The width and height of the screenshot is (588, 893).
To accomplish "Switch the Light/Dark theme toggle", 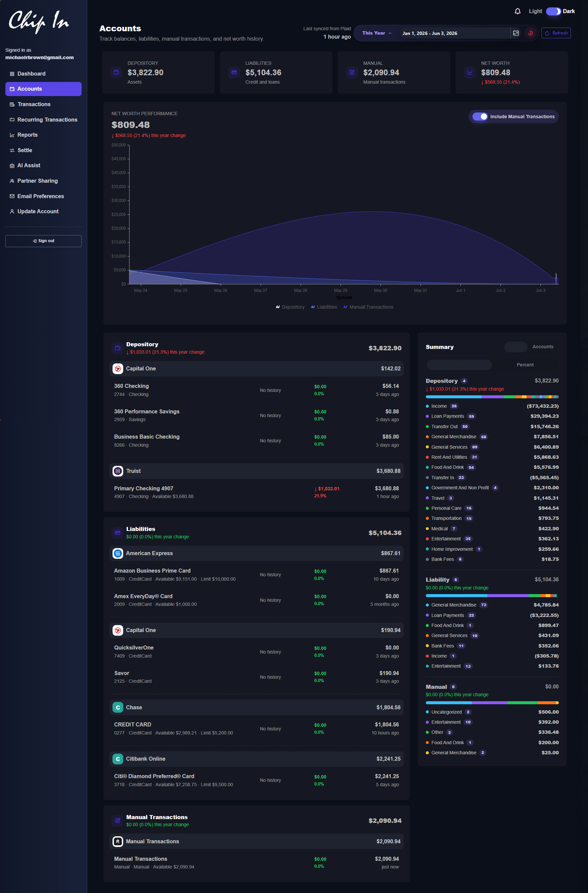I will click(553, 11).
